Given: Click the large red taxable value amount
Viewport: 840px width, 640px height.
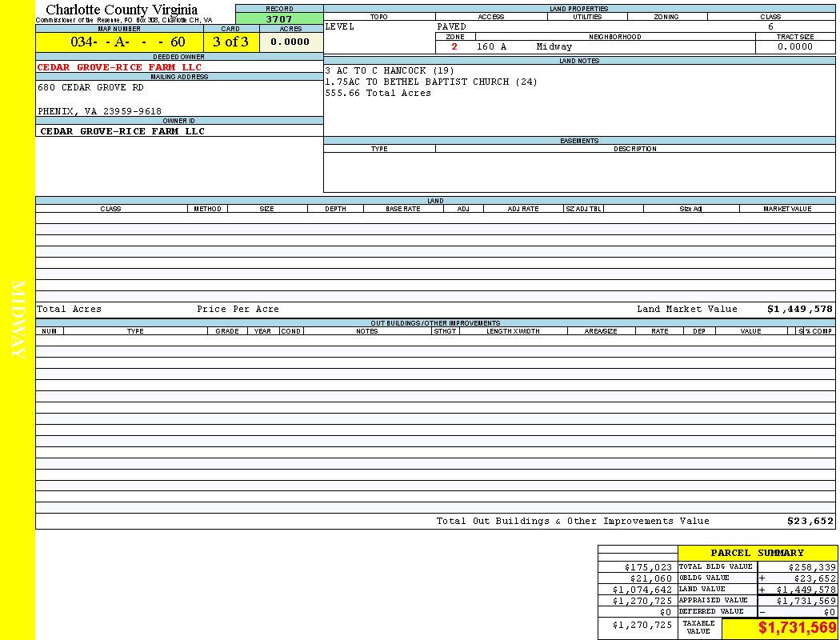Looking at the screenshot, I should [797, 628].
